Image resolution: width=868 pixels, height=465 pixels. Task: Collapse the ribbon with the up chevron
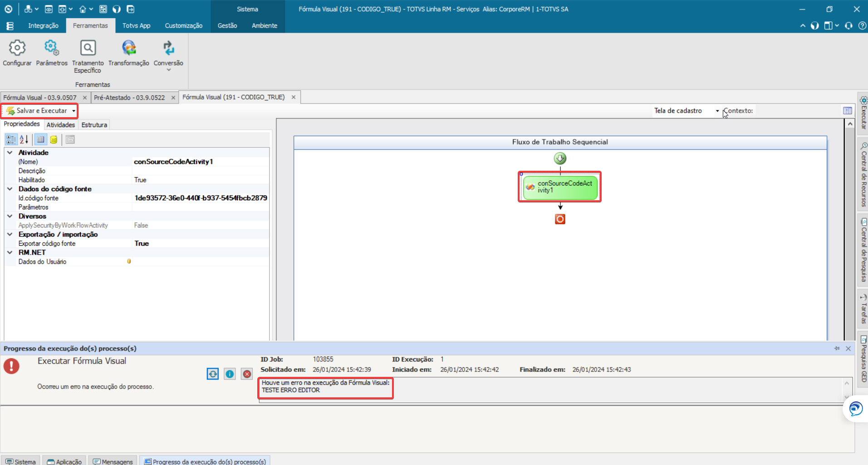(803, 26)
